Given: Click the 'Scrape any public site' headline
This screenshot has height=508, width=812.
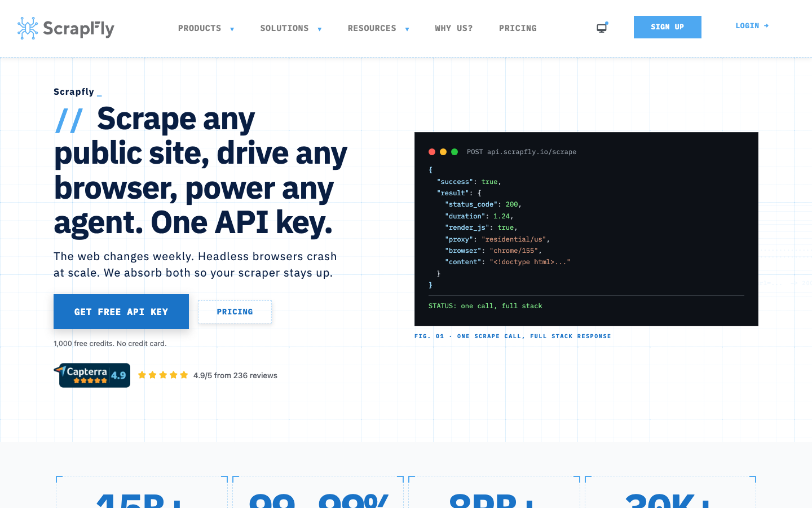Looking at the screenshot, I should tap(201, 170).
